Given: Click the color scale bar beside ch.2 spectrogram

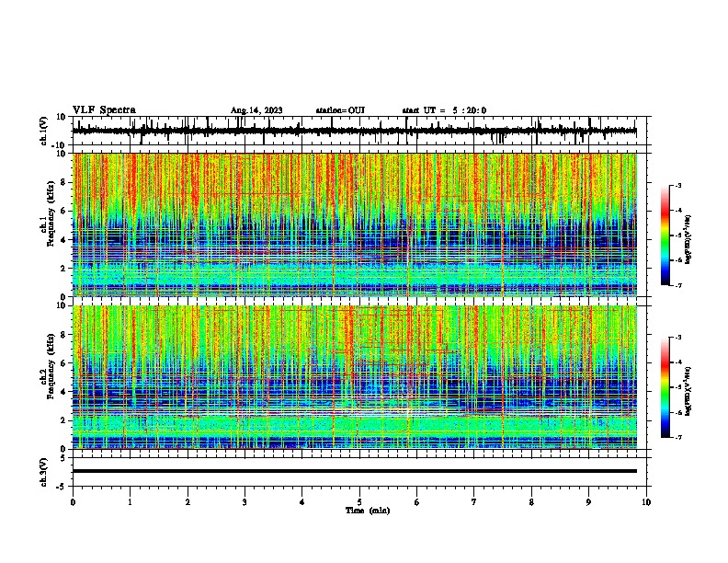Looking at the screenshot, I should (x=665, y=387).
